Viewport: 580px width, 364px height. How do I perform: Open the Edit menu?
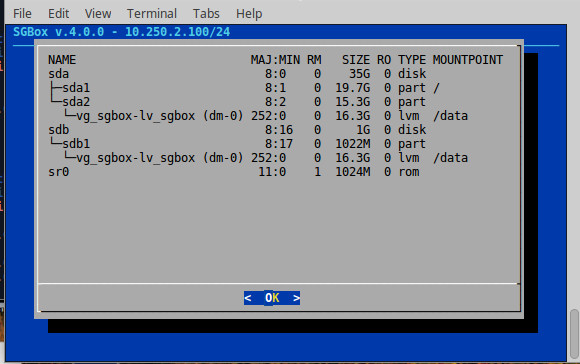coord(58,14)
